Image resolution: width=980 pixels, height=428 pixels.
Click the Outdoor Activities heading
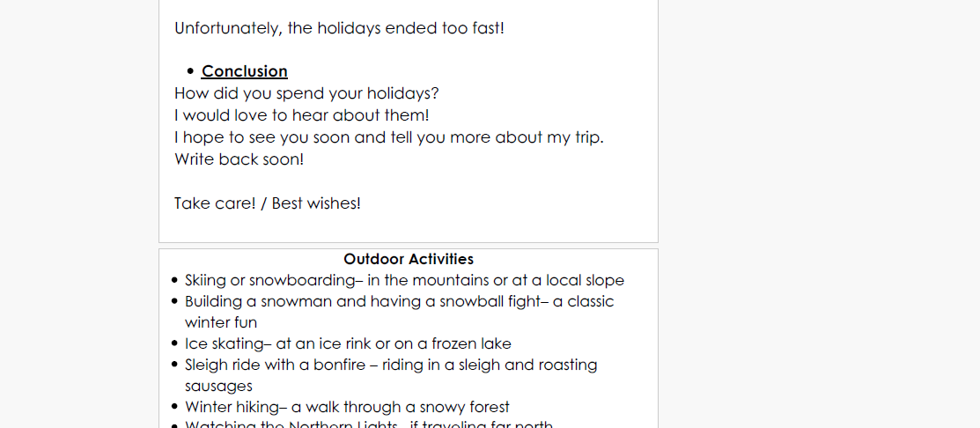pyautogui.click(x=409, y=259)
